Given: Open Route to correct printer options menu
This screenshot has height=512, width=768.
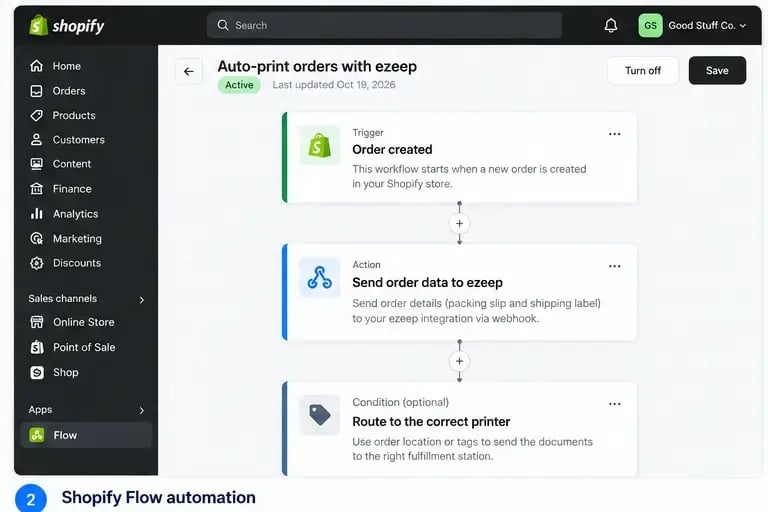Looking at the screenshot, I should click(x=614, y=404).
